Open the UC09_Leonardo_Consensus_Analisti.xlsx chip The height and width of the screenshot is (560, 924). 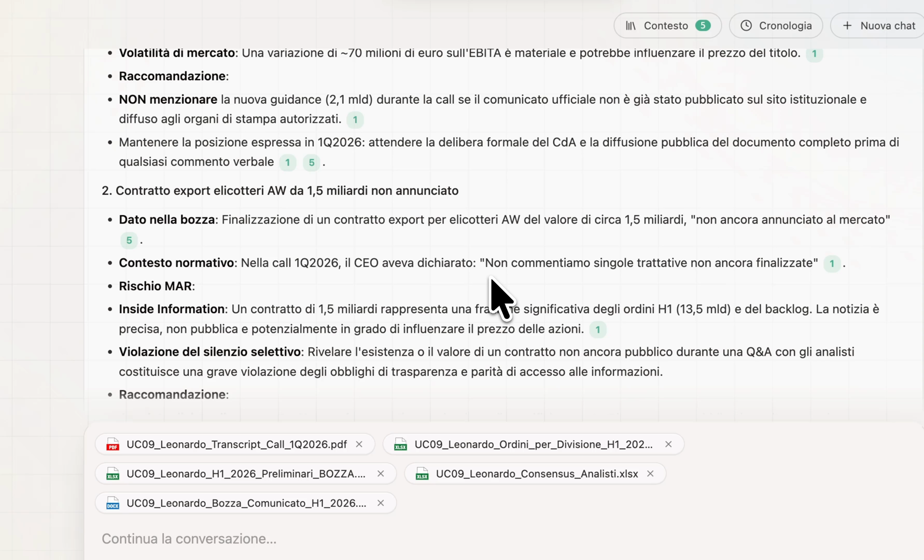click(x=535, y=474)
